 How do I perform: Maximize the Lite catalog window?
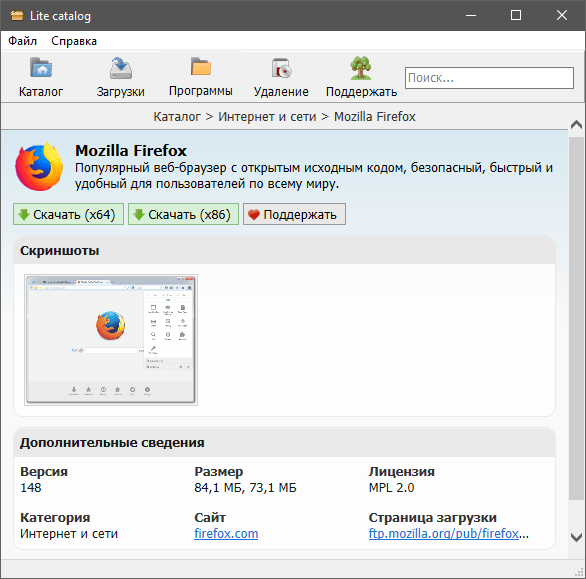coord(516,15)
